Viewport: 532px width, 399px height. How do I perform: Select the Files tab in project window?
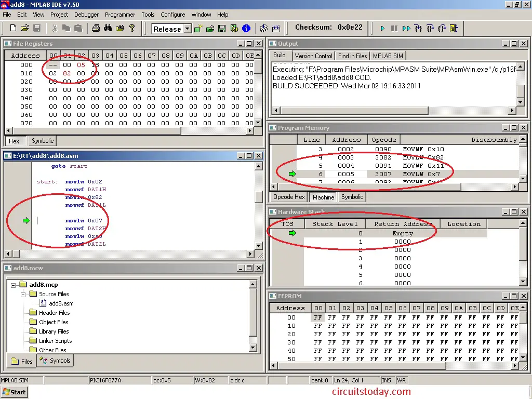(x=21, y=362)
